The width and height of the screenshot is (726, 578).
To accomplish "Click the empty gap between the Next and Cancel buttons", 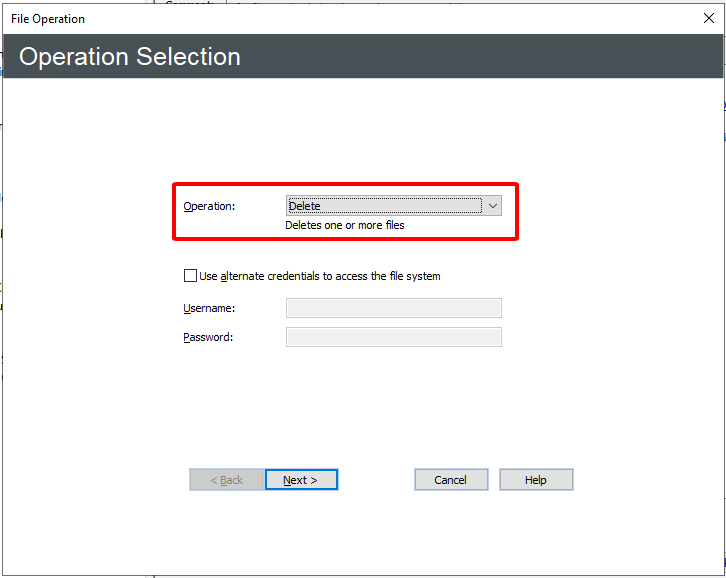I will (x=376, y=480).
